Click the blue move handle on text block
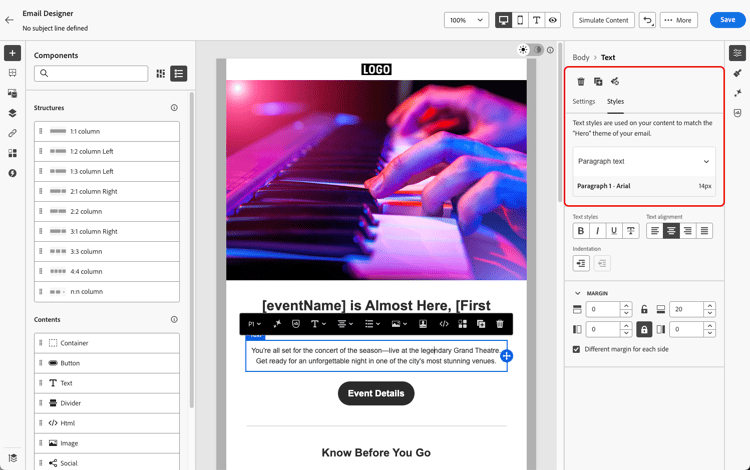Screen dimensions: 750x470 pyautogui.click(x=507, y=356)
